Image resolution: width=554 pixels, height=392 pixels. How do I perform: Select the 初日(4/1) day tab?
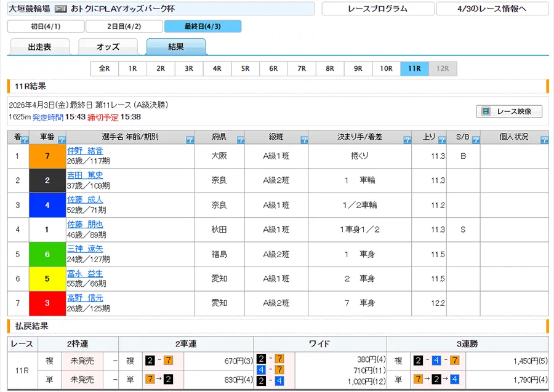tap(46, 26)
